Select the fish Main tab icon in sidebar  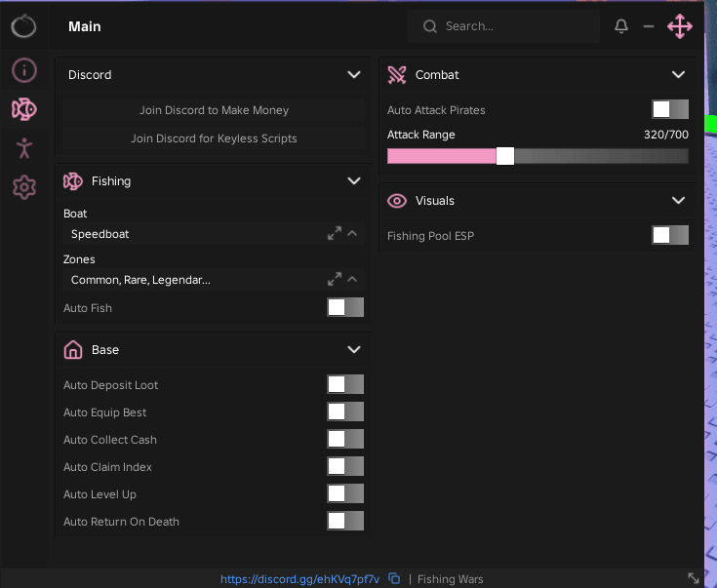click(x=24, y=109)
